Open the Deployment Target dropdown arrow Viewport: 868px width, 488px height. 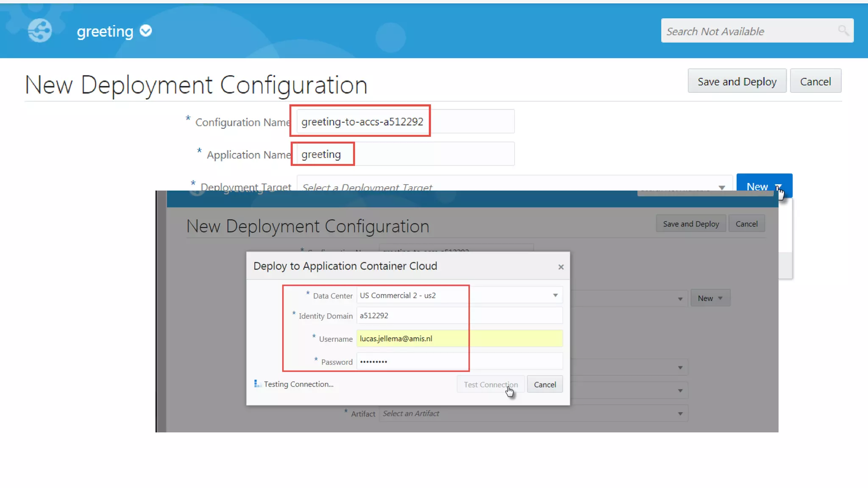721,187
